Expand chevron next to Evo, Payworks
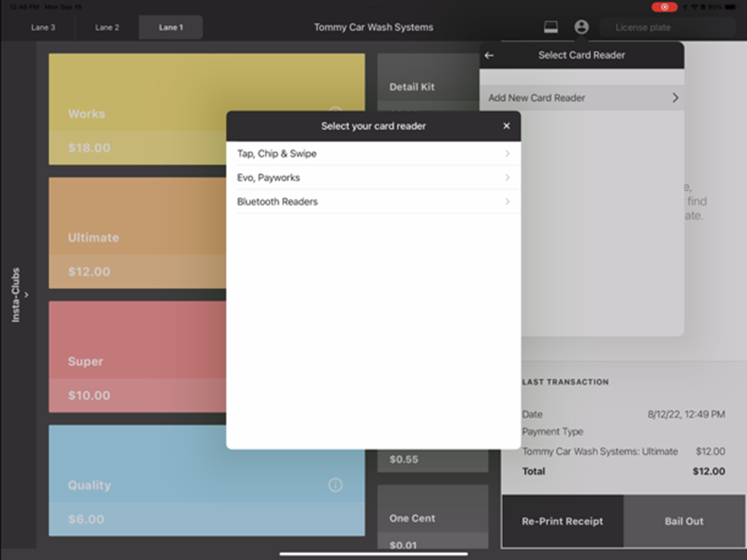Screen dimensions: 747x560 (508, 178)
